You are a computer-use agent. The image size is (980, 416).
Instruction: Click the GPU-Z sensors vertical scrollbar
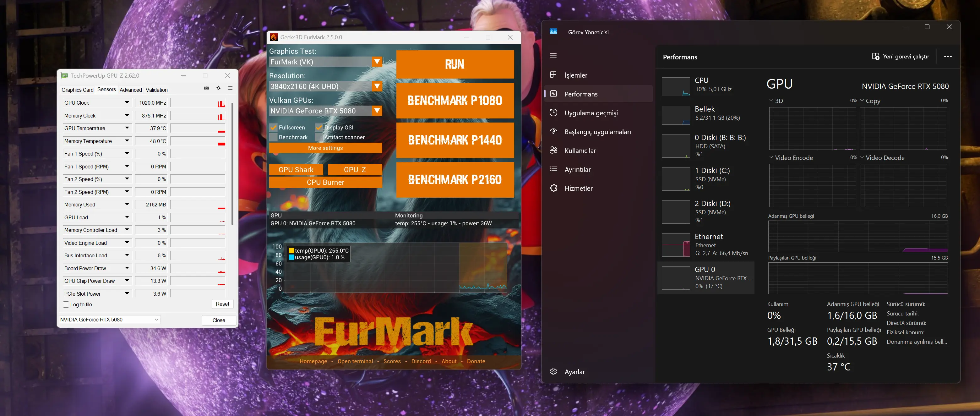tap(232, 164)
